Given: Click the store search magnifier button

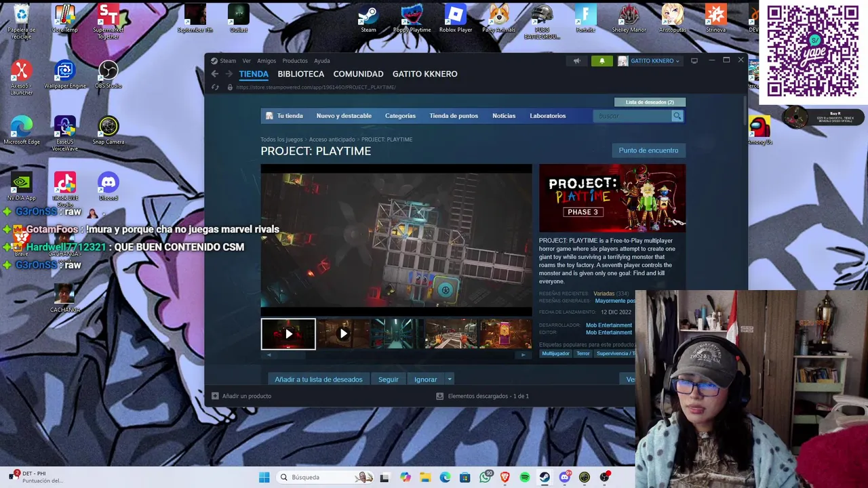Looking at the screenshot, I should 677,116.
